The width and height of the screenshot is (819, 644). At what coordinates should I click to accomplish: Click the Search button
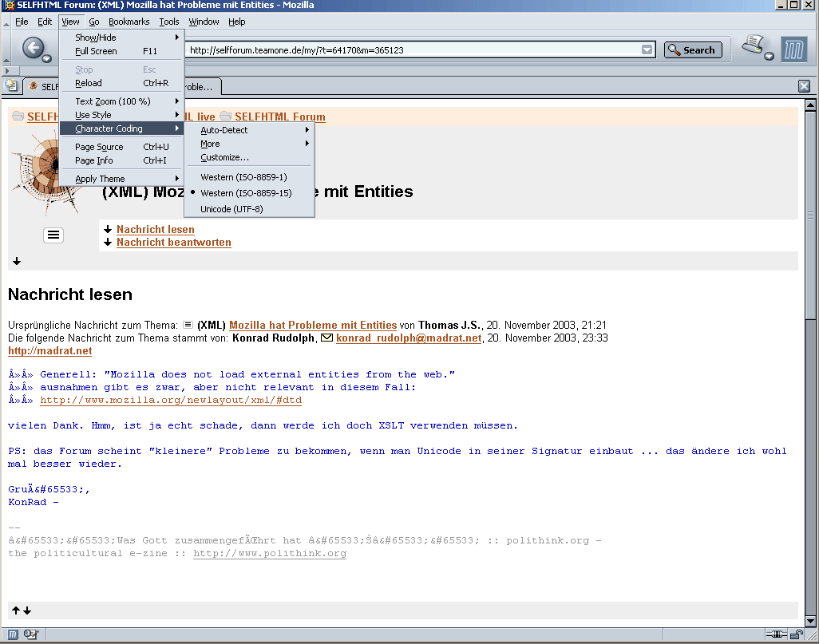693,50
